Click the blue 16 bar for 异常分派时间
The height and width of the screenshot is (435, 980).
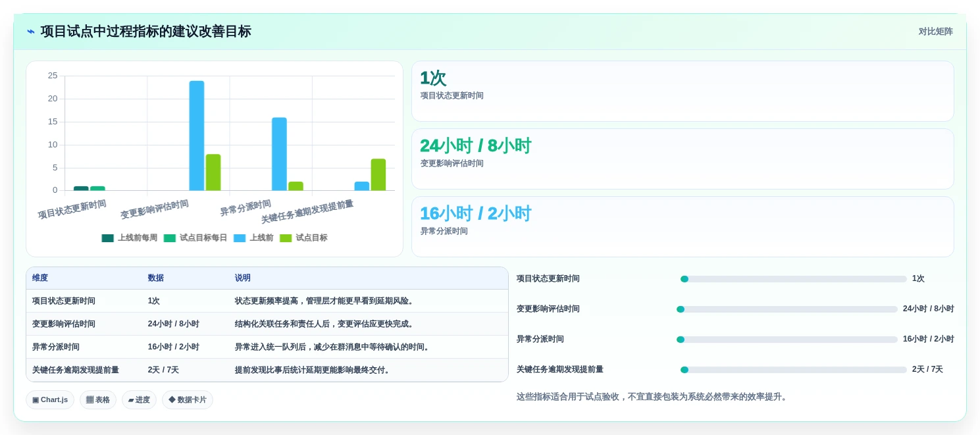click(279, 154)
